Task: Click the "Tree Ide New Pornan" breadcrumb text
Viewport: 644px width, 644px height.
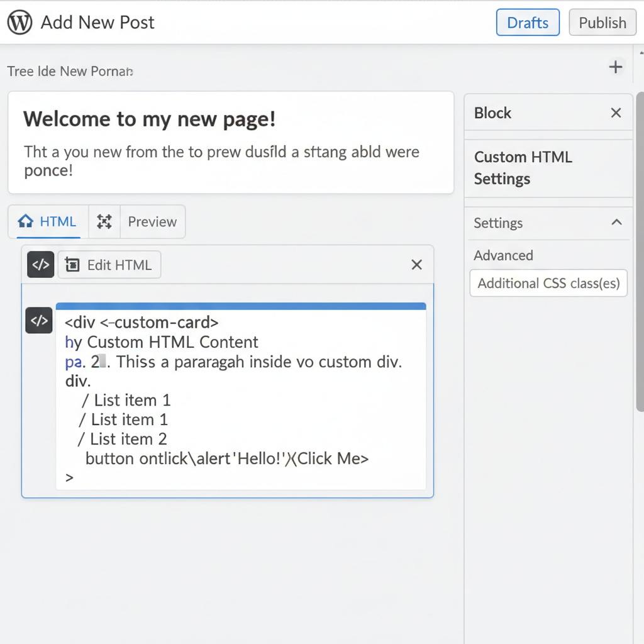Action: pos(70,71)
